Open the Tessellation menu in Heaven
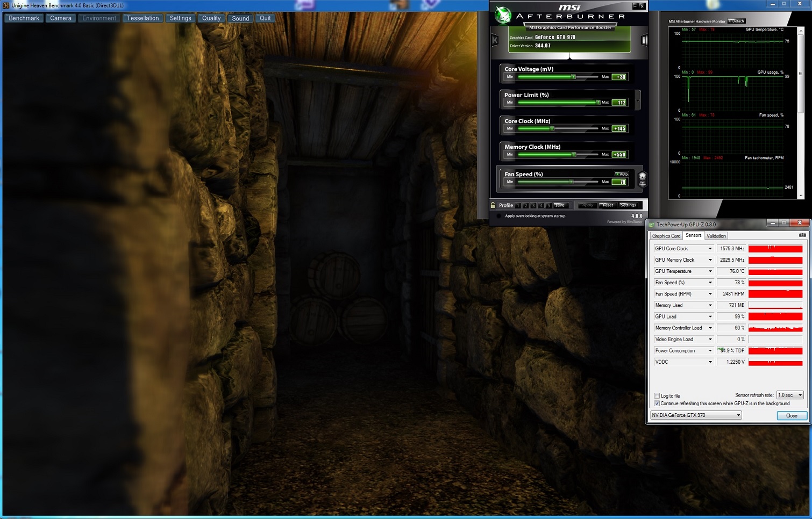The image size is (812, 519). (x=143, y=18)
